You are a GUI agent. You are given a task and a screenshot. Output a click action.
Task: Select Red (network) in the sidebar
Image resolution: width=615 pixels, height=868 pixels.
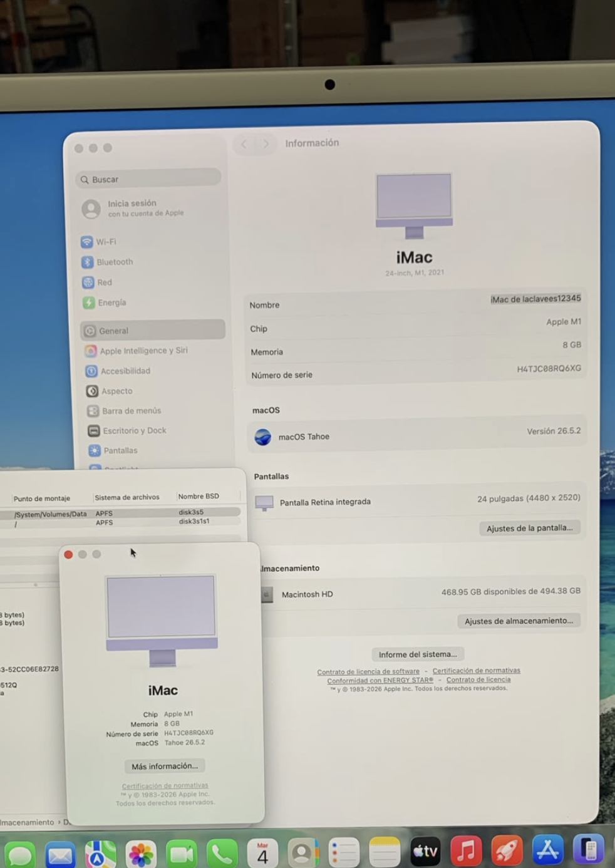pyautogui.click(x=97, y=282)
